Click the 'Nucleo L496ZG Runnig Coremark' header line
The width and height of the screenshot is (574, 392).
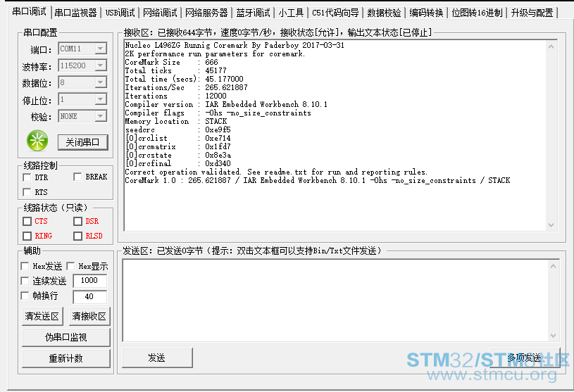[235, 45]
